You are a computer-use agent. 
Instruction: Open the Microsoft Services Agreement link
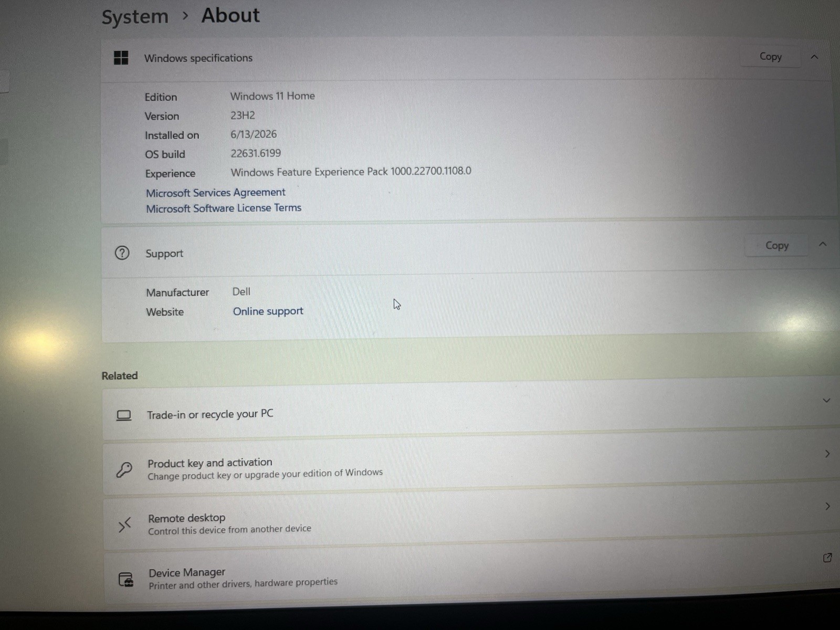[x=216, y=193]
